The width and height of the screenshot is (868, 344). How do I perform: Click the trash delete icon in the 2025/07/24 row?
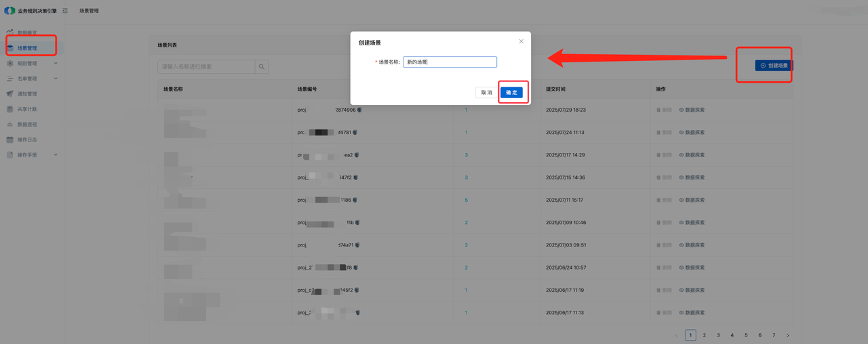click(658, 132)
